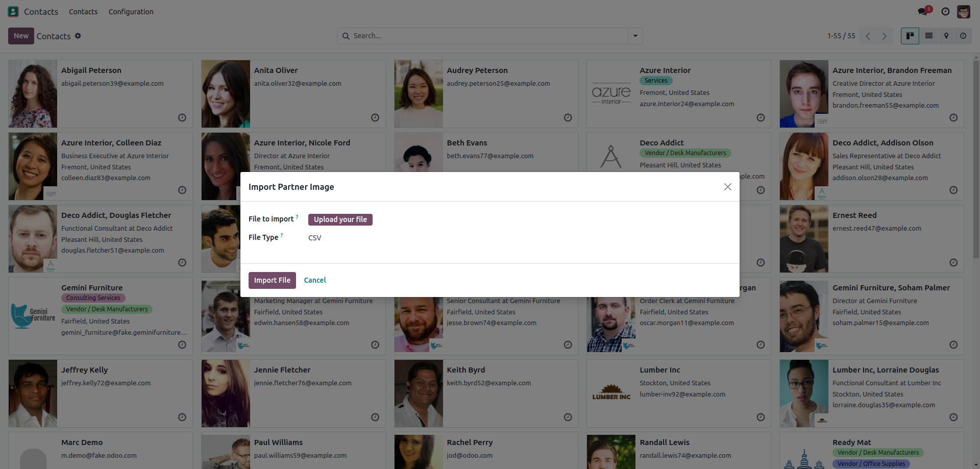Click the Upload your file button
Image resolution: width=980 pixels, height=469 pixels.
click(x=340, y=219)
